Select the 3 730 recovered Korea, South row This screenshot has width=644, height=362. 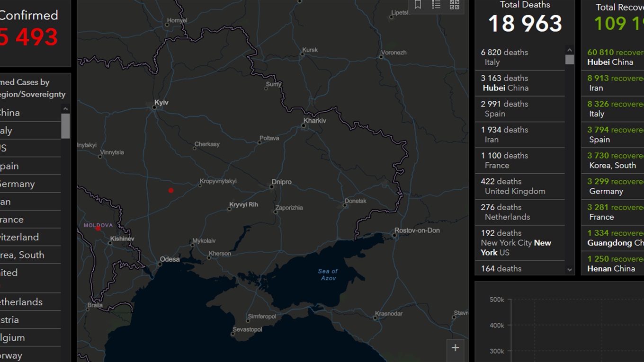tap(613, 160)
